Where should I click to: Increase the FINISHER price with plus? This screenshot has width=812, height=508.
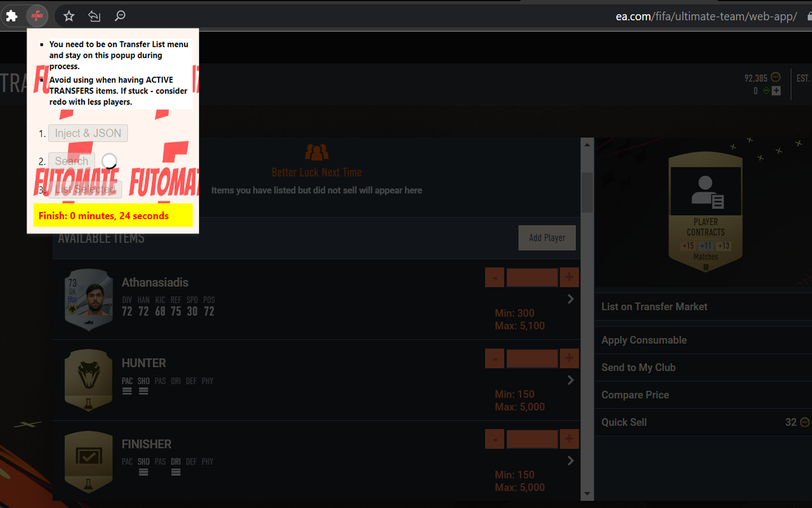coord(569,439)
